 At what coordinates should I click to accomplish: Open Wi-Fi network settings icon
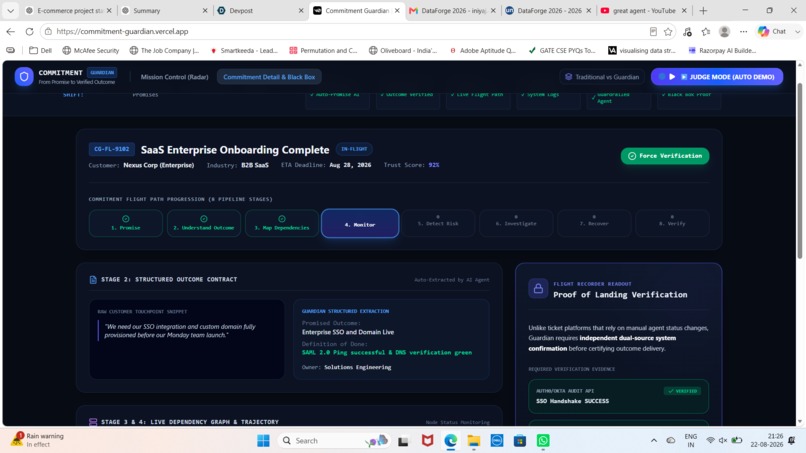pos(710,441)
